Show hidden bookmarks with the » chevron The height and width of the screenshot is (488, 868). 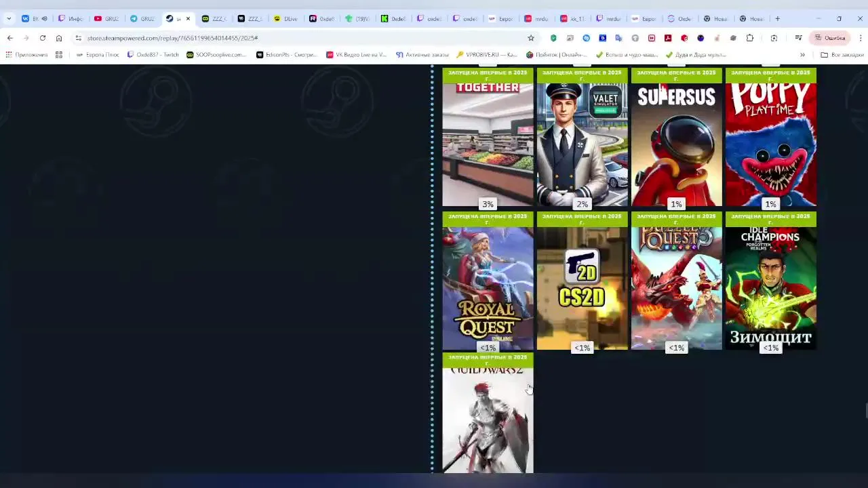[802, 55]
